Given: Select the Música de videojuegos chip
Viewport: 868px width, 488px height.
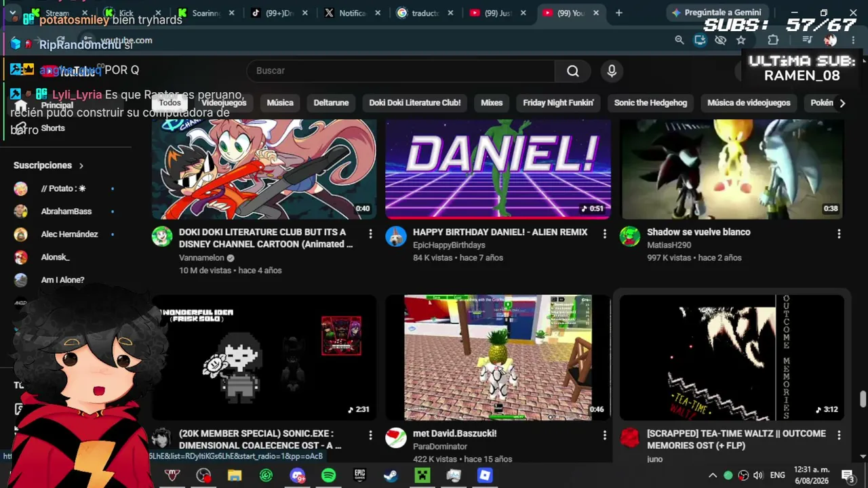Looking at the screenshot, I should coord(749,103).
